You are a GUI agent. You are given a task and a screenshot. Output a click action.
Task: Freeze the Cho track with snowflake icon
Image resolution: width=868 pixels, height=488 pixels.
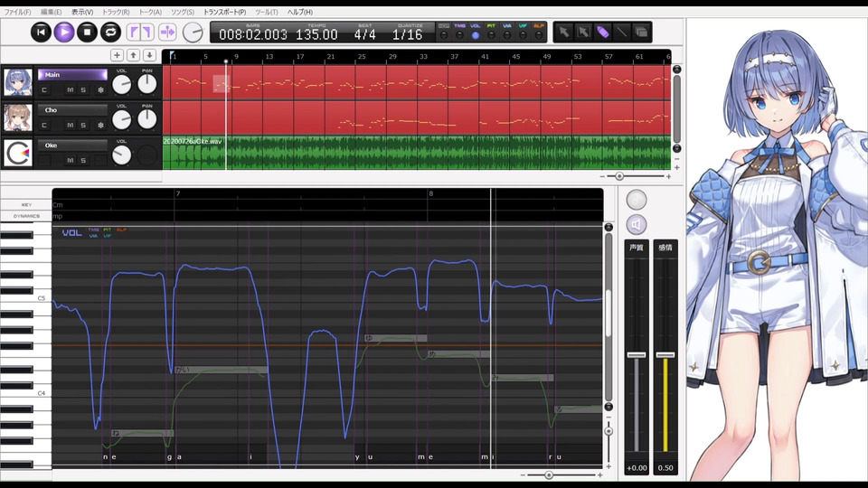(100, 125)
